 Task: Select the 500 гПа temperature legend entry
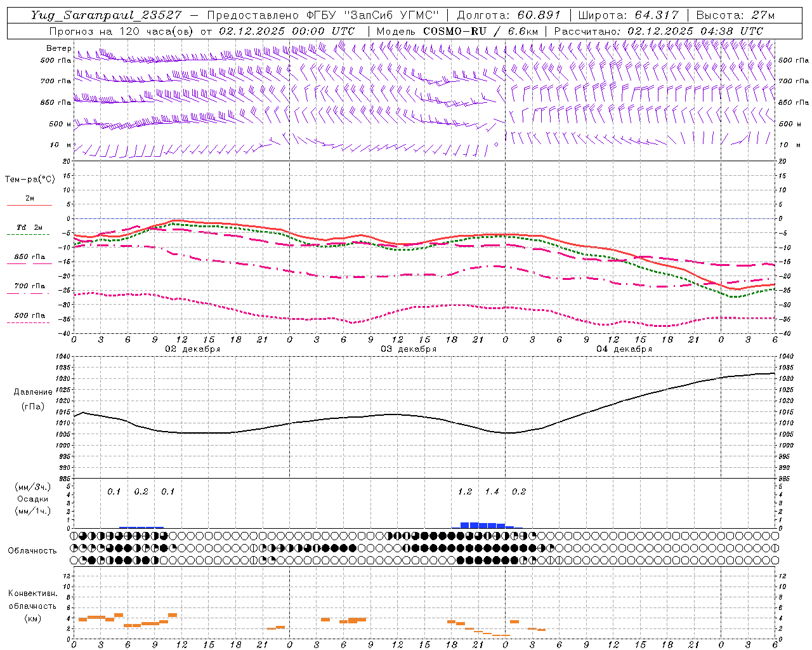coord(29,315)
